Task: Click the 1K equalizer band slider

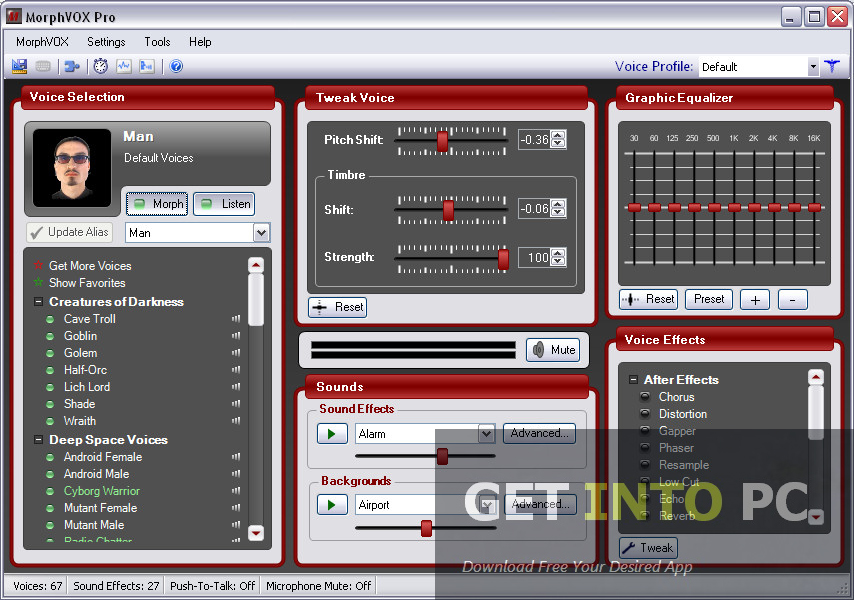Action: pyautogui.click(x=734, y=207)
